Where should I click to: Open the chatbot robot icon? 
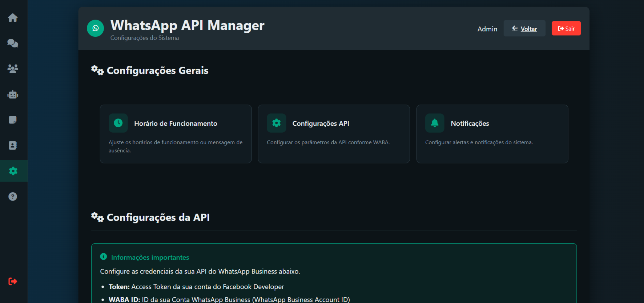click(13, 94)
